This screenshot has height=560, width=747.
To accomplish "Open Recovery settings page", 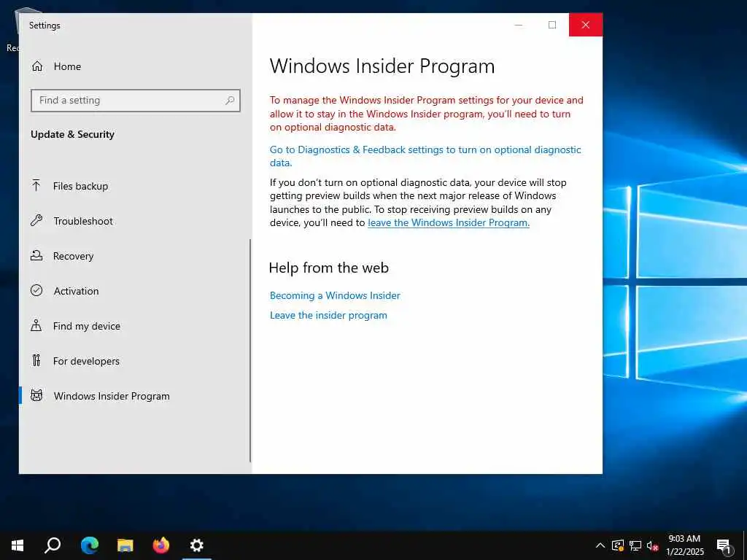I will [135, 256].
